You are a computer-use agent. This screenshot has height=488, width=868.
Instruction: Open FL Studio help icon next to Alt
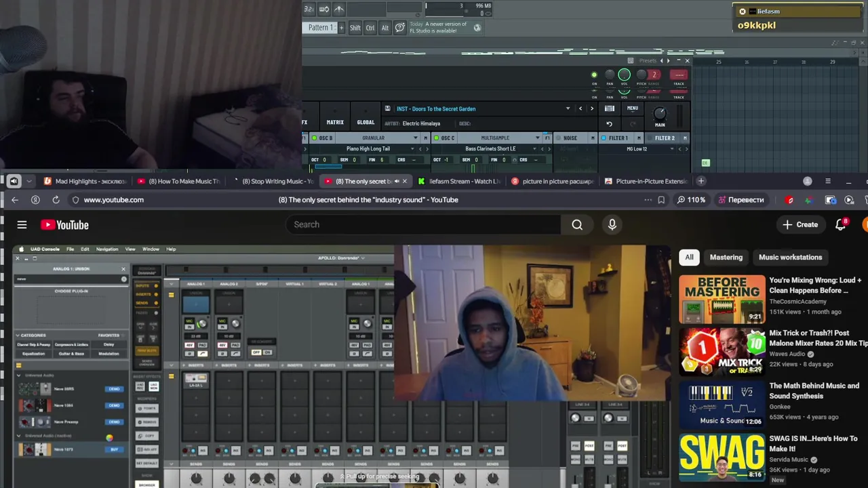pyautogui.click(x=399, y=28)
